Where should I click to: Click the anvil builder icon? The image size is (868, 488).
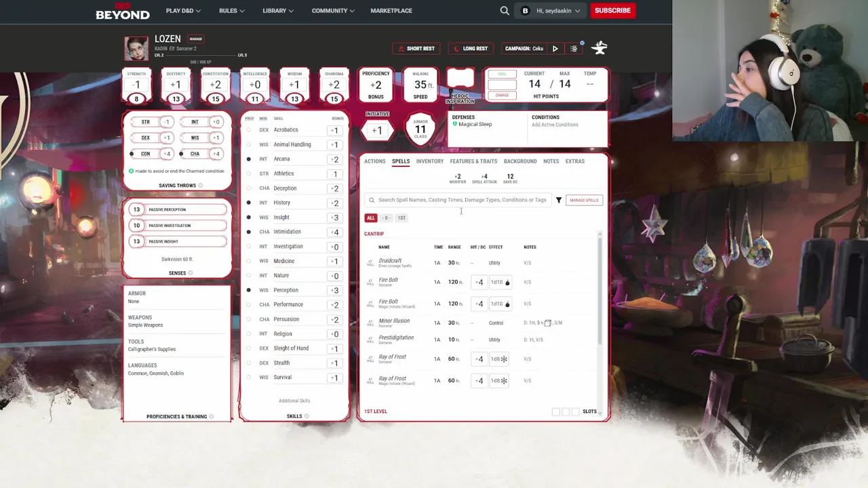(x=599, y=48)
